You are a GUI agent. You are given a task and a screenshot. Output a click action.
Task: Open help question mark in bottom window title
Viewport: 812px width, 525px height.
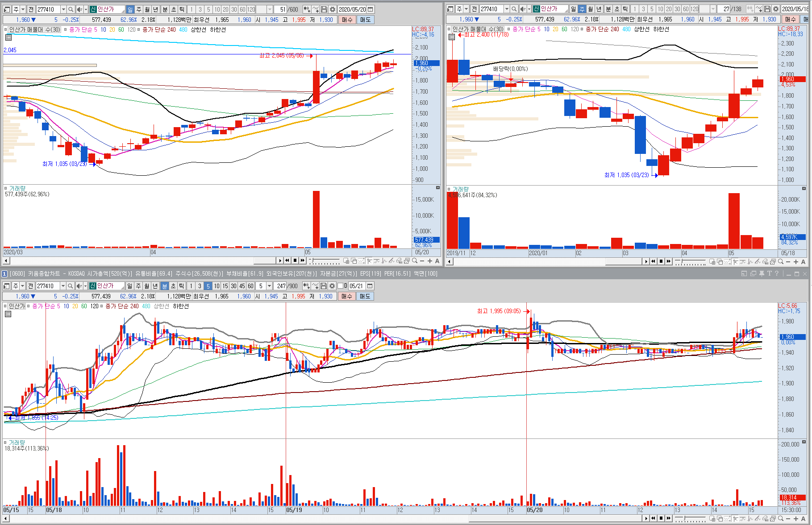(777, 273)
